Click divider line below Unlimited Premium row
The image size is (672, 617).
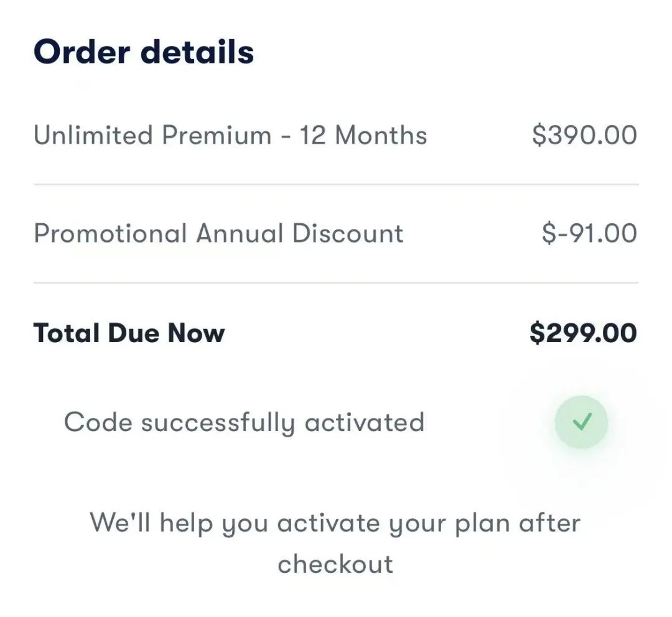[x=335, y=185]
